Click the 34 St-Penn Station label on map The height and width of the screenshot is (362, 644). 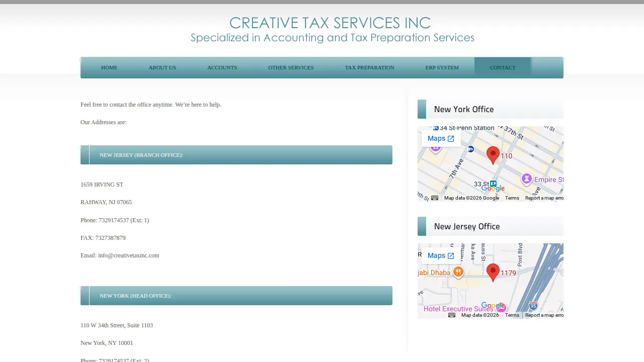point(467,128)
